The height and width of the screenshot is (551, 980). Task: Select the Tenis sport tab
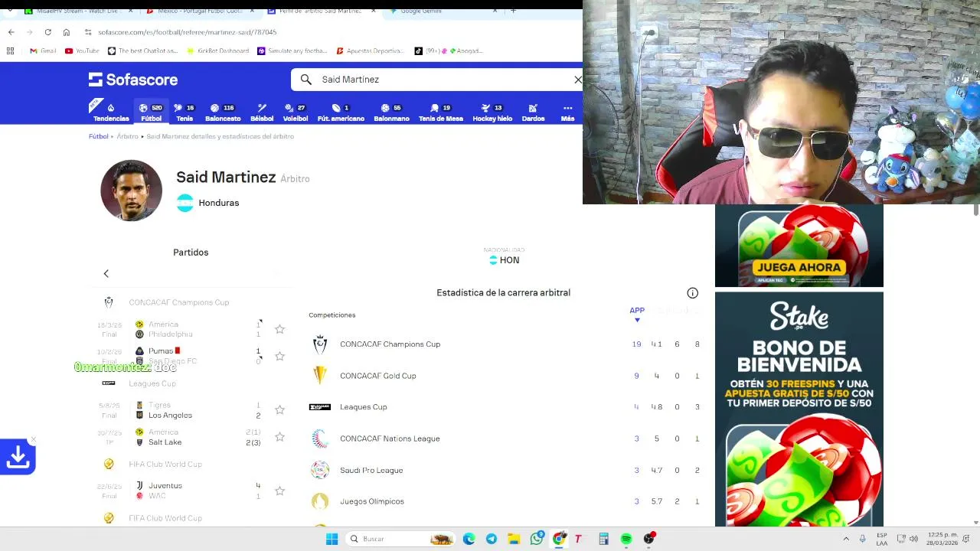point(185,112)
